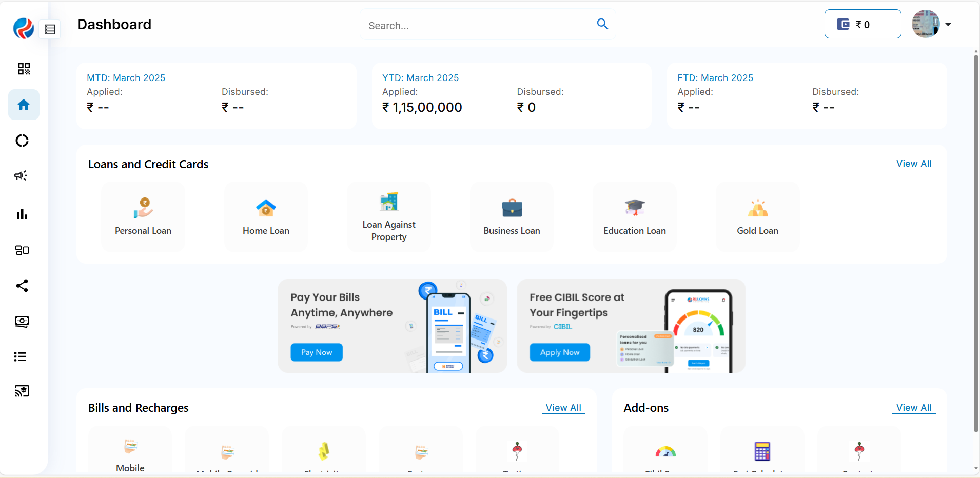Open the wallet balance ₹0 button
Screen dimensions: 980x478
[863, 24]
